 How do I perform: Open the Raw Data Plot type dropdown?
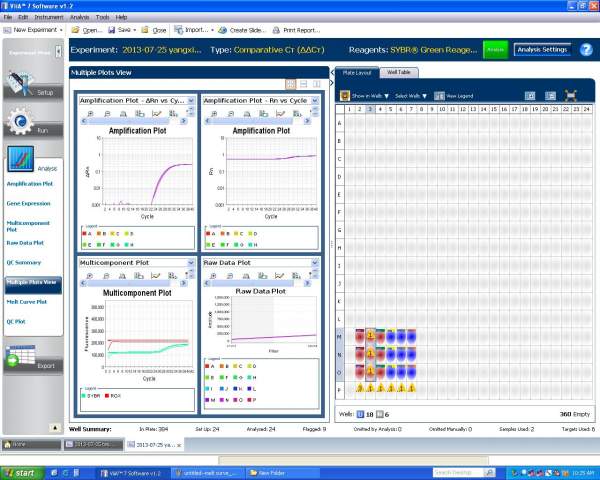[x=315, y=263]
